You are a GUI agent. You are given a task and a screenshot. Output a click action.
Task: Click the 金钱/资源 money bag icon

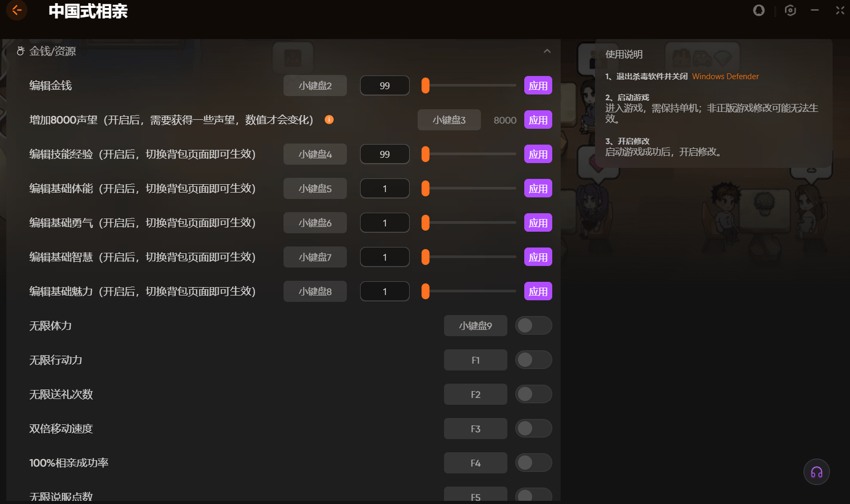click(21, 51)
